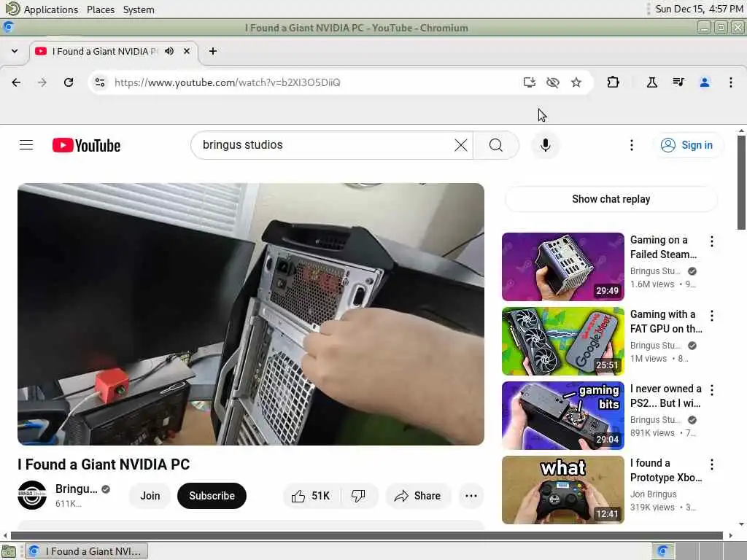Open the Extensions puzzle icon
Screen dimensions: 747x560
click(x=613, y=82)
